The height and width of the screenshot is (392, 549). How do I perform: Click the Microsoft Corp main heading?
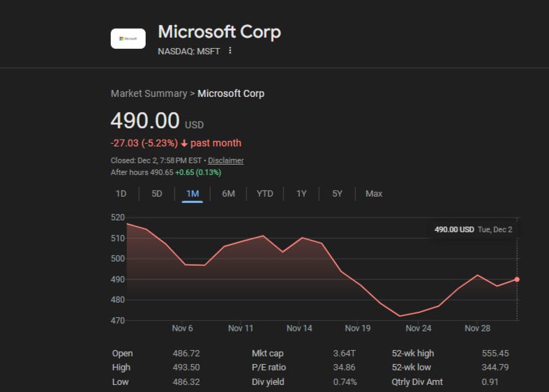tap(220, 32)
